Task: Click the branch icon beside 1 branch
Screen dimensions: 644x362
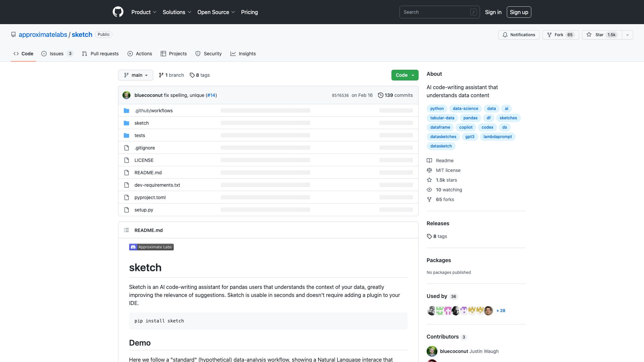Action: pyautogui.click(x=161, y=75)
